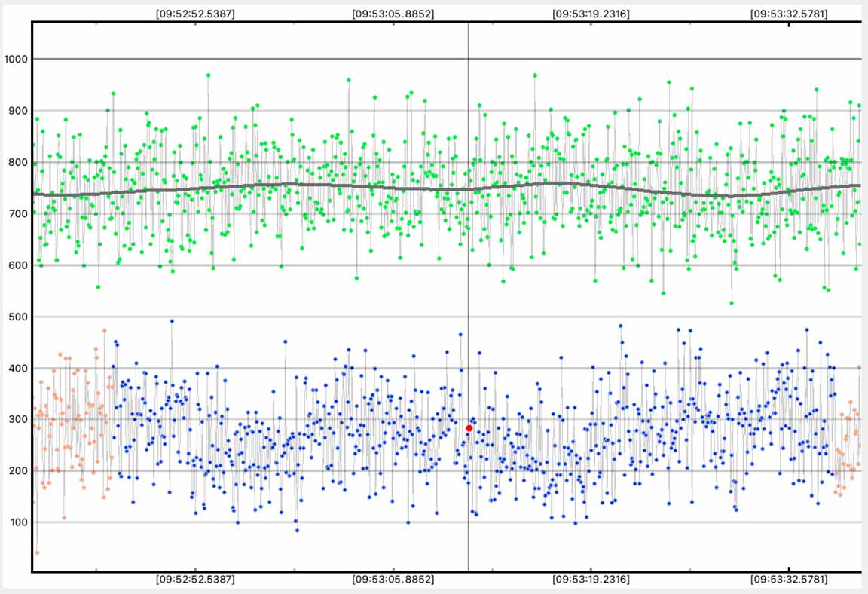Click the 700 y-axis label

(15, 214)
